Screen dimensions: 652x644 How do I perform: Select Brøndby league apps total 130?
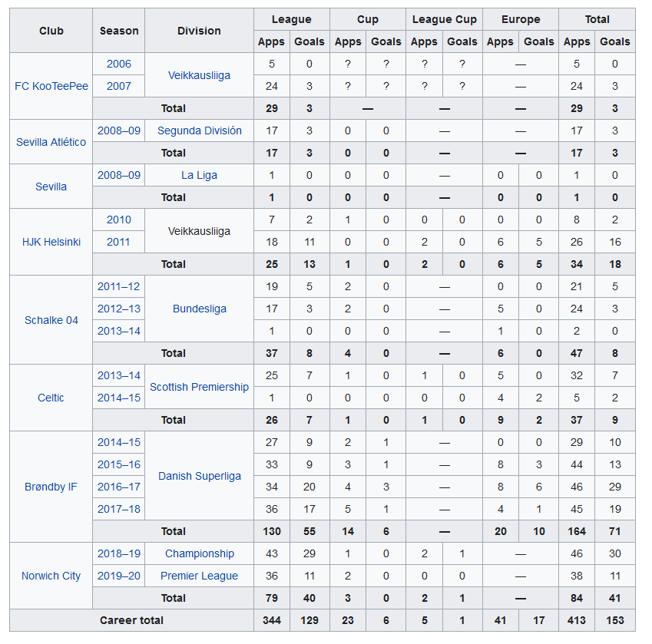[x=272, y=531]
